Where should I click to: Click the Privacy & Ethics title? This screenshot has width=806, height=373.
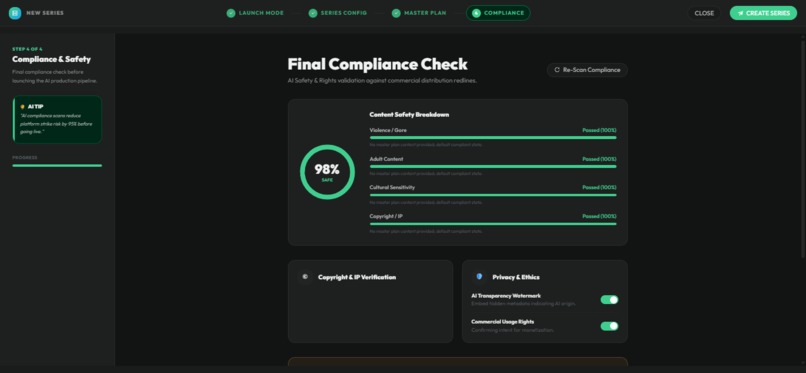tap(516, 277)
